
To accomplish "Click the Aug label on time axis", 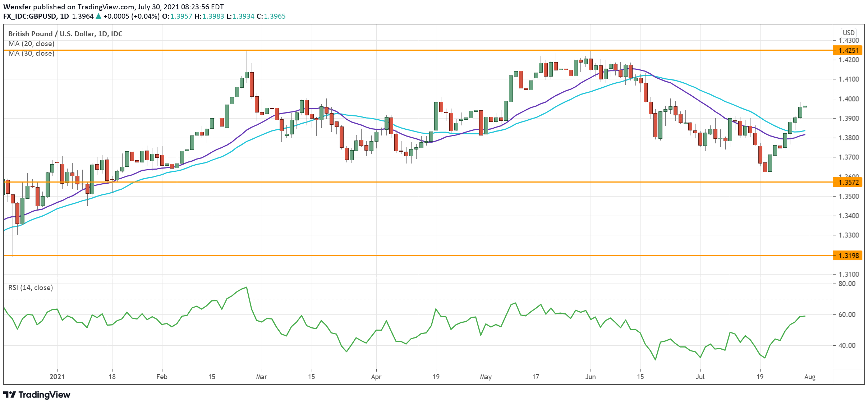I will click(809, 377).
